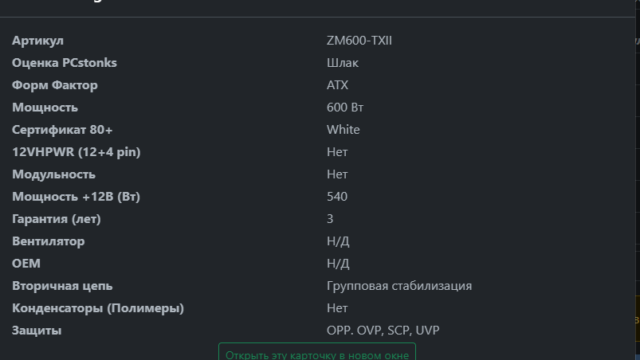Select the 540 value for +12В power

point(337,197)
